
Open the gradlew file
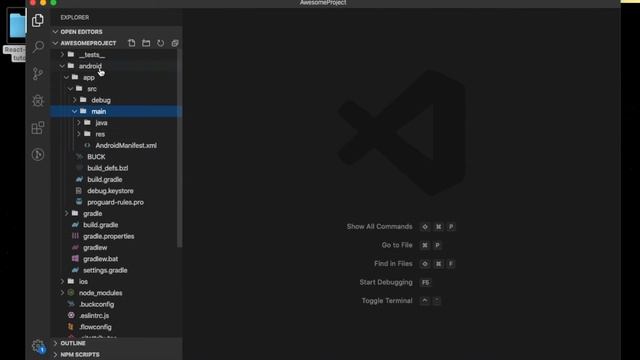click(95, 247)
